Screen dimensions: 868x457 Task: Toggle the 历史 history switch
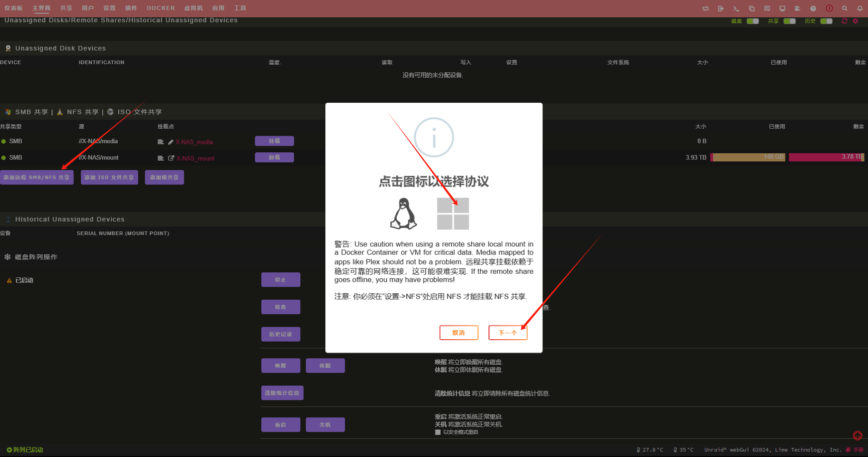(826, 21)
